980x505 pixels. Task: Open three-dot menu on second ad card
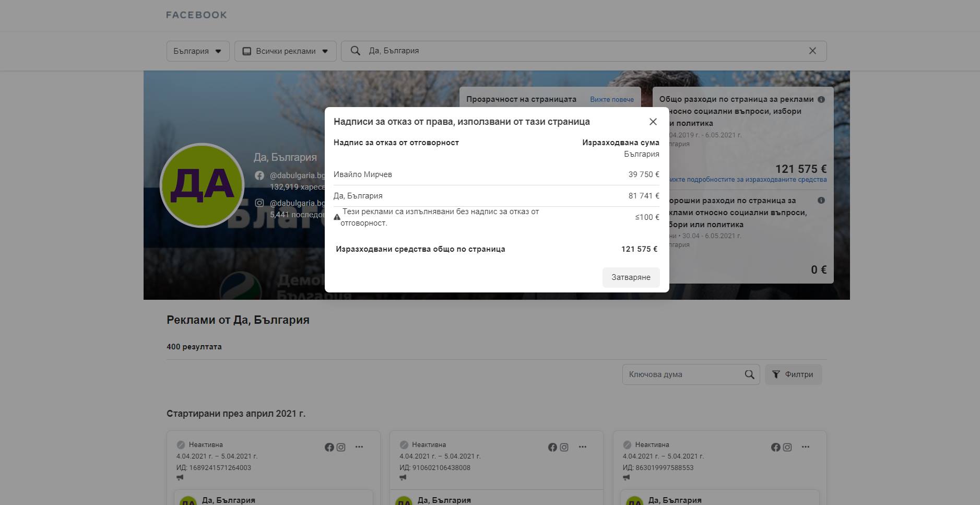click(583, 447)
